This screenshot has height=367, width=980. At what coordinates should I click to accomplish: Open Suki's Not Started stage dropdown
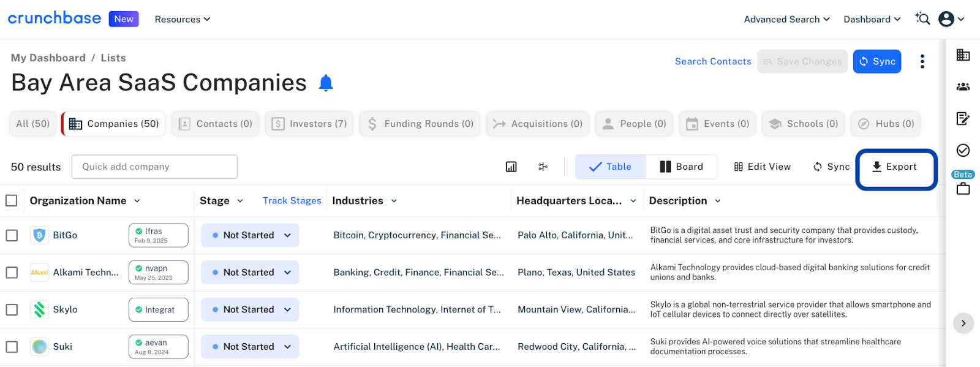(250, 347)
